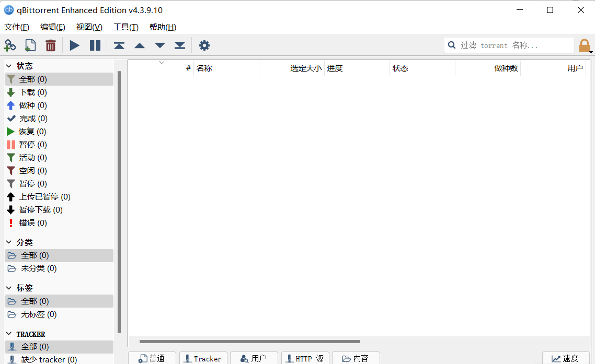The width and height of the screenshot is (595, 364).
Task: Click the horizontal scrollbar in torrent list
Action: click(x=249, y=342)
